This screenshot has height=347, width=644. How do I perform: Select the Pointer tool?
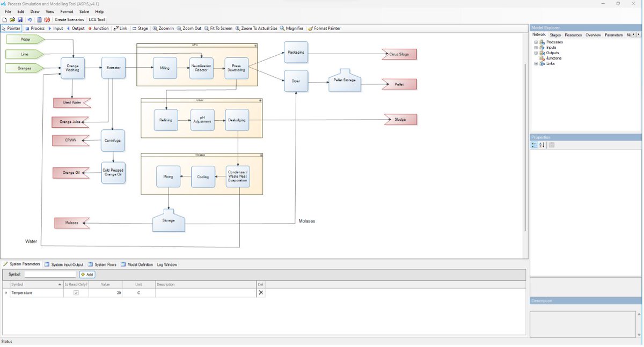(11, 28)
